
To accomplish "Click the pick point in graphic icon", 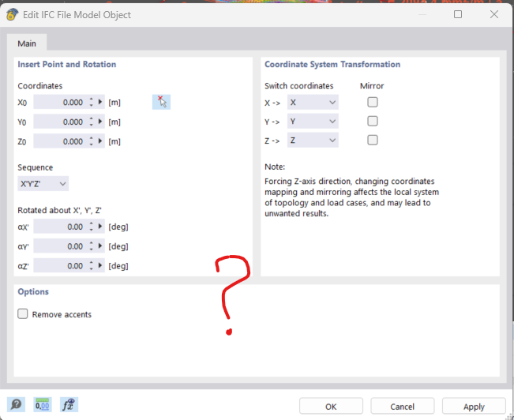I will 161,102.
